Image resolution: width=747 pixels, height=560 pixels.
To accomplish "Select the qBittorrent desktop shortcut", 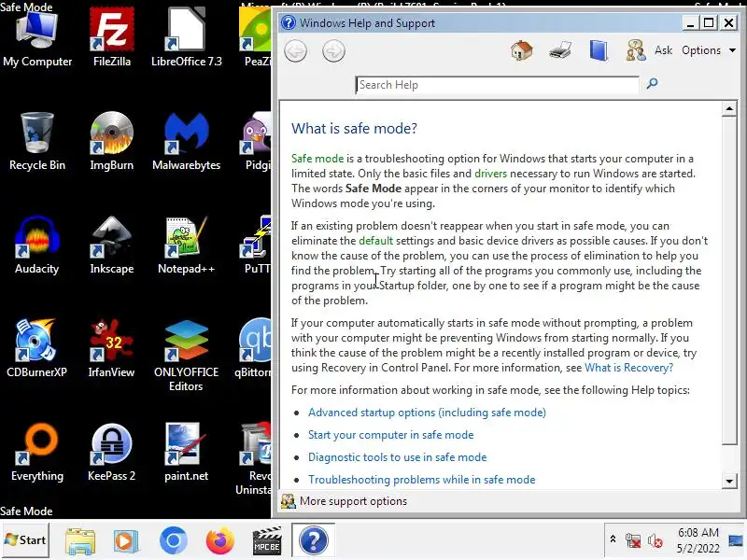I will [253, 348].
